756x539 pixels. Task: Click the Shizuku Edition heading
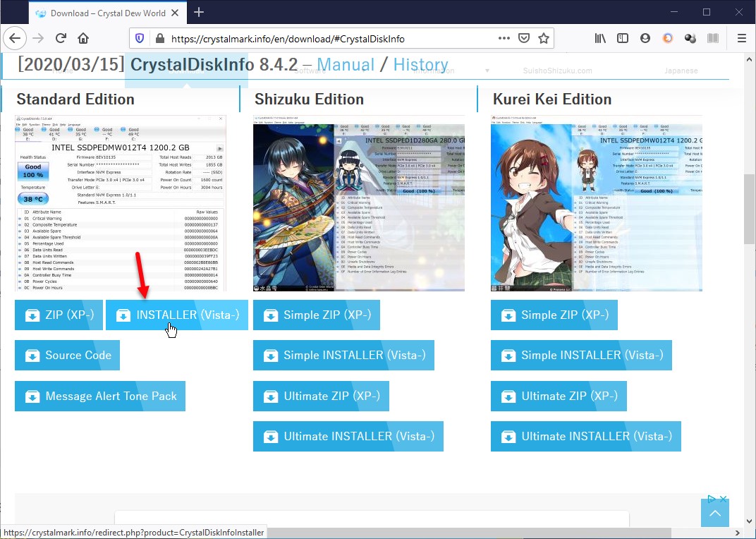[x=309, y=99]
